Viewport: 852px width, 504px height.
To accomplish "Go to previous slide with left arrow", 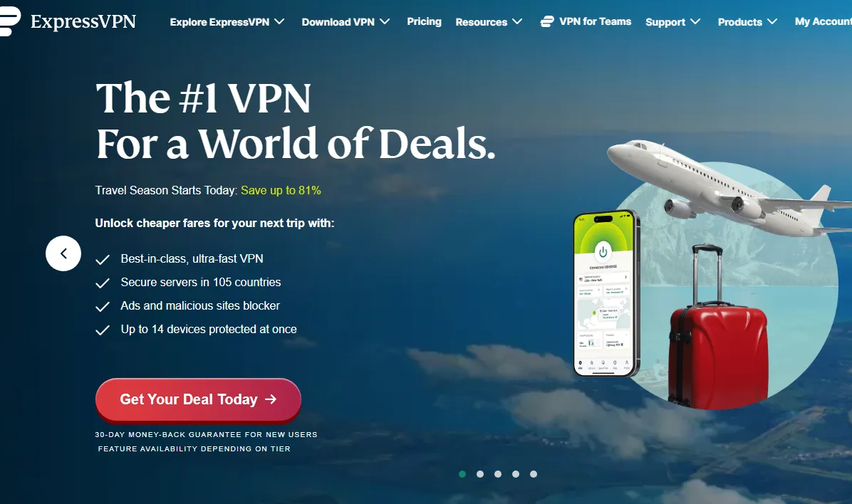I will (63, 253).
